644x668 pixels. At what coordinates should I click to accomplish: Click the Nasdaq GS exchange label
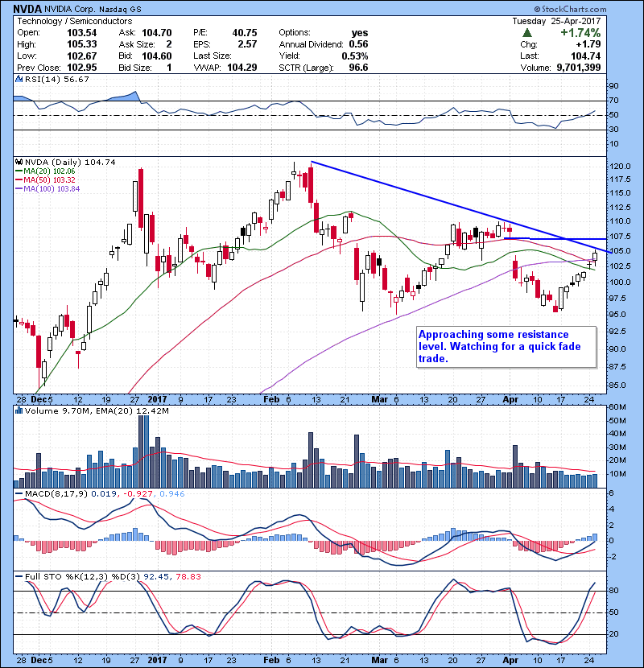120,10
